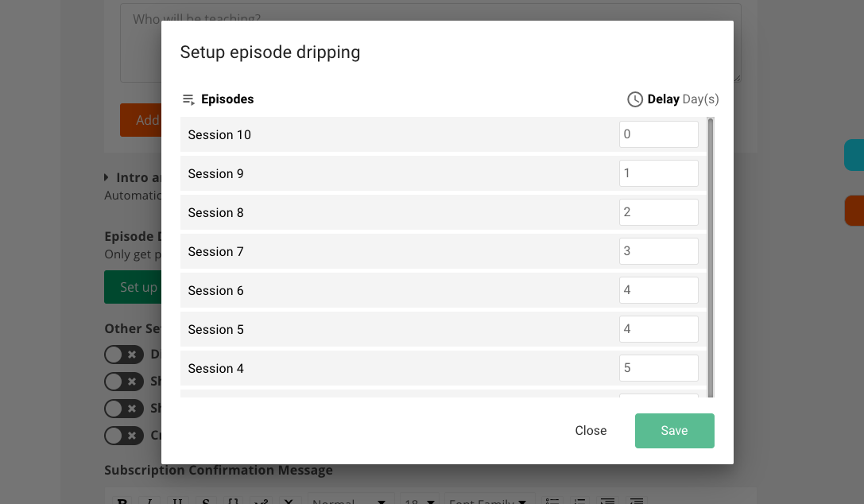Click the Delay clock icon

click(x=635, y=99)
